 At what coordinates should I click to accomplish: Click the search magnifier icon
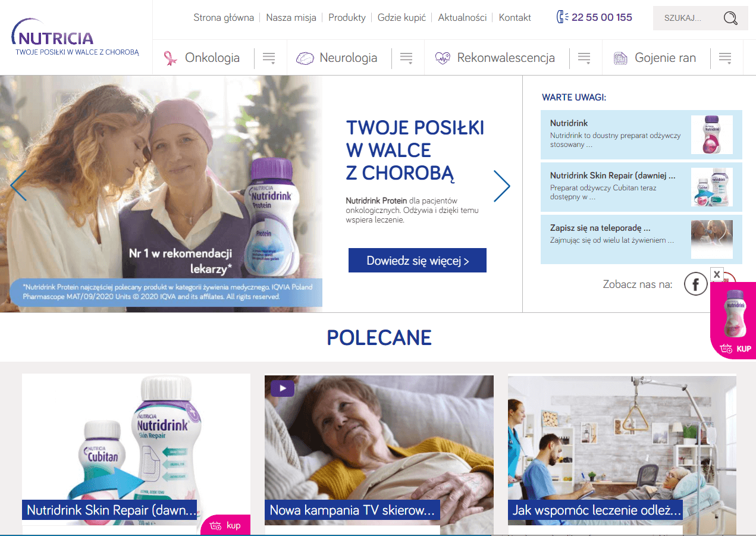[730, 18]
